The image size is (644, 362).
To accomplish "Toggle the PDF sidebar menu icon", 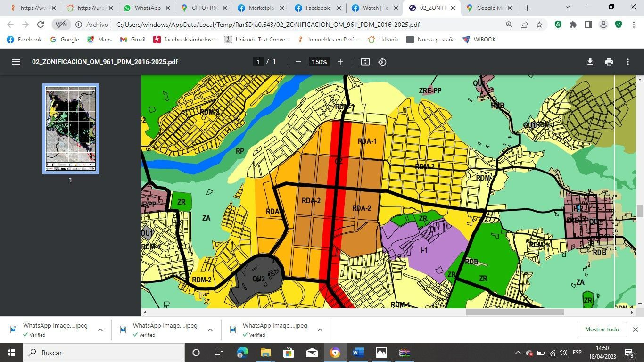I will click(x=16, y=62).
